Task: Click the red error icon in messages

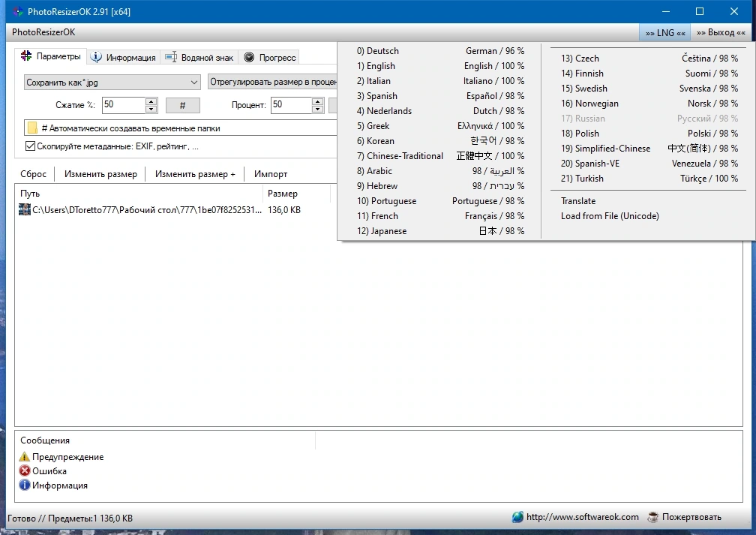Action: (x=25, y=470)
